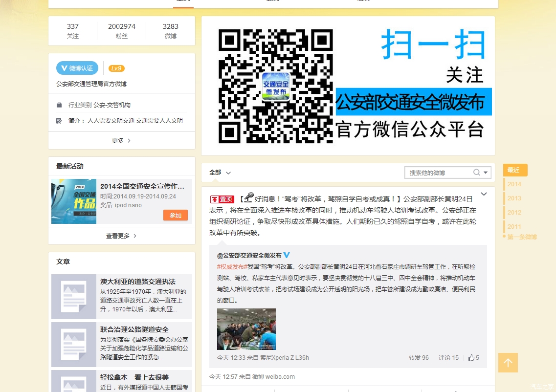
Task: Click 查看更多 under latest activities
Action: [x=121, y=236]
